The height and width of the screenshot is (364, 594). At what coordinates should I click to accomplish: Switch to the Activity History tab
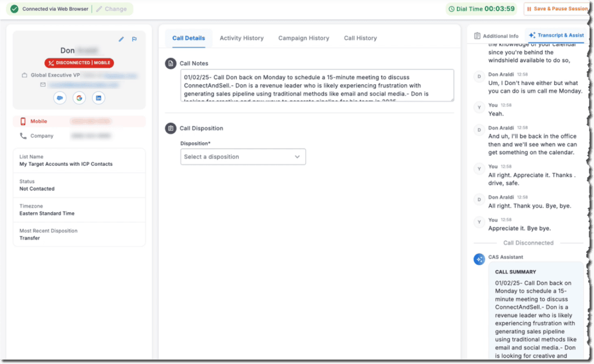[x=242, y=38]
